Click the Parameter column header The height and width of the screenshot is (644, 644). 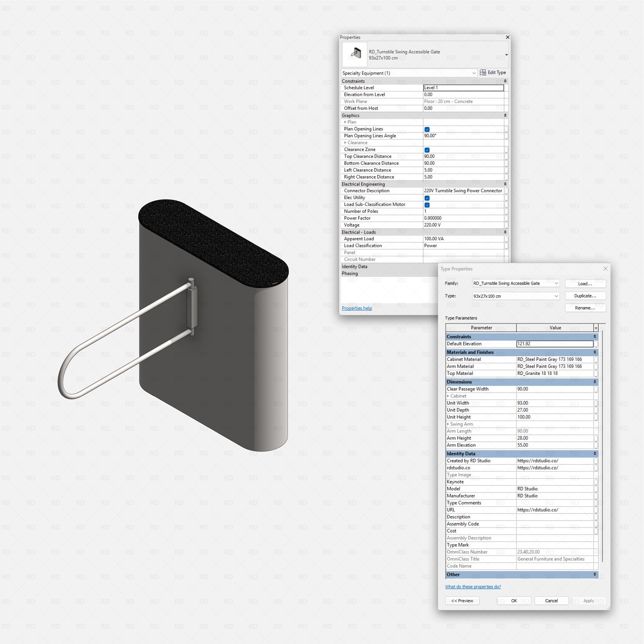pyautogui.click(x=481, y=328)
